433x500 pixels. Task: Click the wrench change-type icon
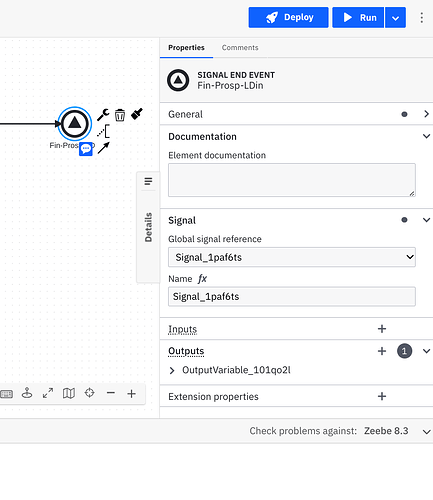coord(103,115)
